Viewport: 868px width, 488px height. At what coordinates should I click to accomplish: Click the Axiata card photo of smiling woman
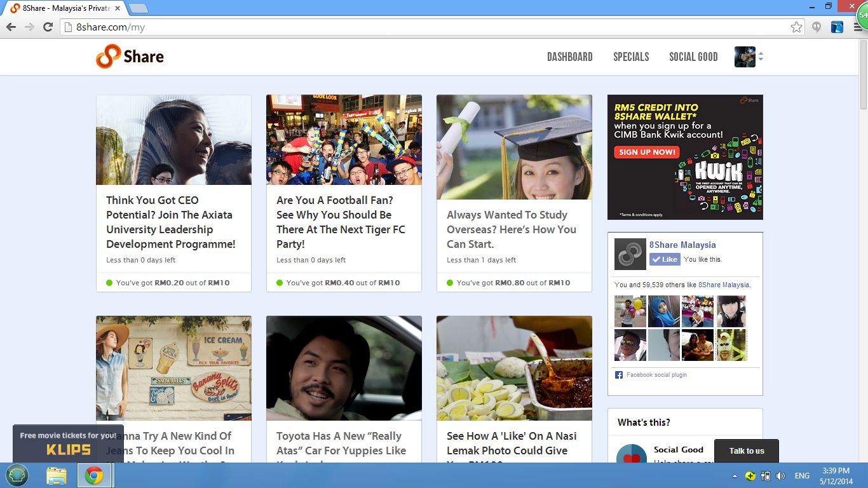click(173, 140)
